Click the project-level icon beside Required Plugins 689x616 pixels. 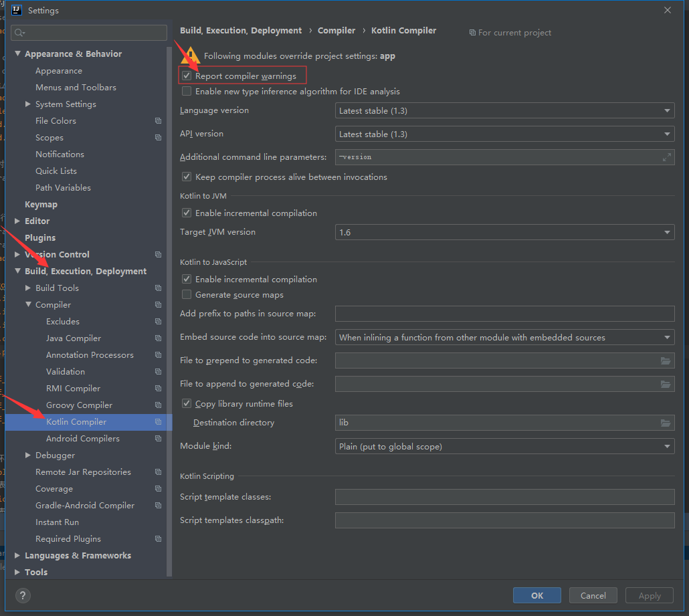(x=158, y=538)
